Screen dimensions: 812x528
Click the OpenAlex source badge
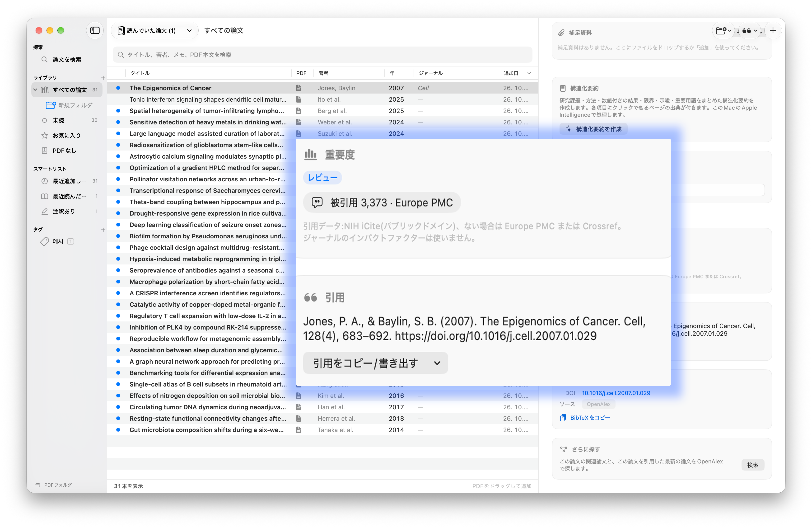click(598, 404)
